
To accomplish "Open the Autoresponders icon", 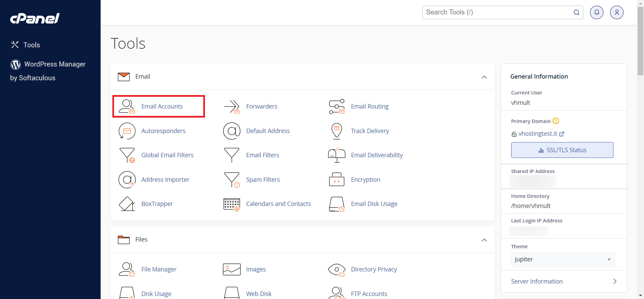I will click(127, 131).
